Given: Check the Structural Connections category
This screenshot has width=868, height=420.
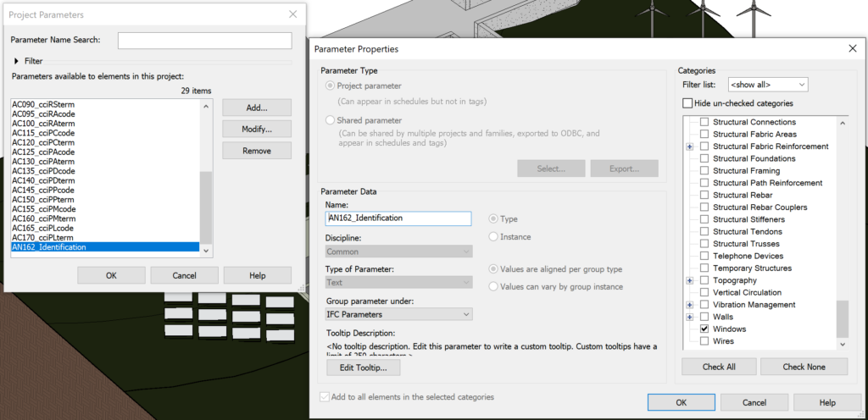Looking at the screenshot, I should click(x=704, y=122).
